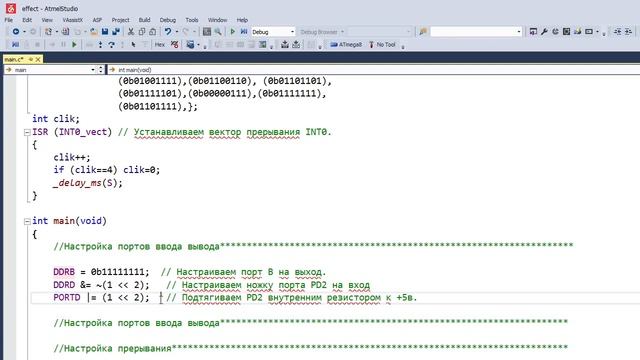This screenshot has width=640, height=360.
Task: Open the int main(void) member dropdown
Action: click(x=373, y=70)
